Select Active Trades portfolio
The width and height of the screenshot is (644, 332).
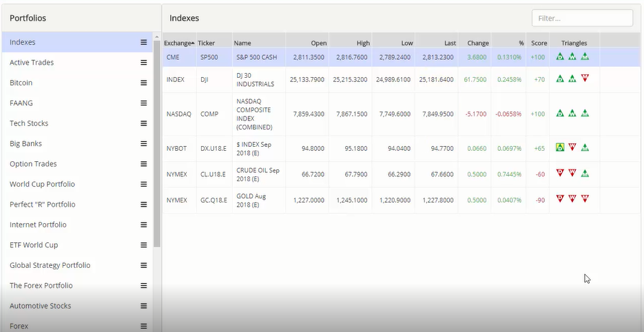[32, 63]
